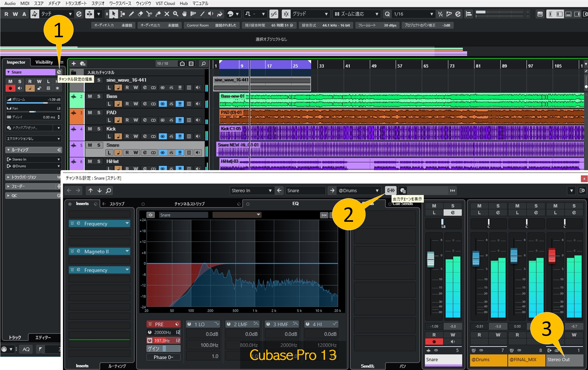
Task: Expand the フェーダー section in Inspector
Action: click(31, 186)
